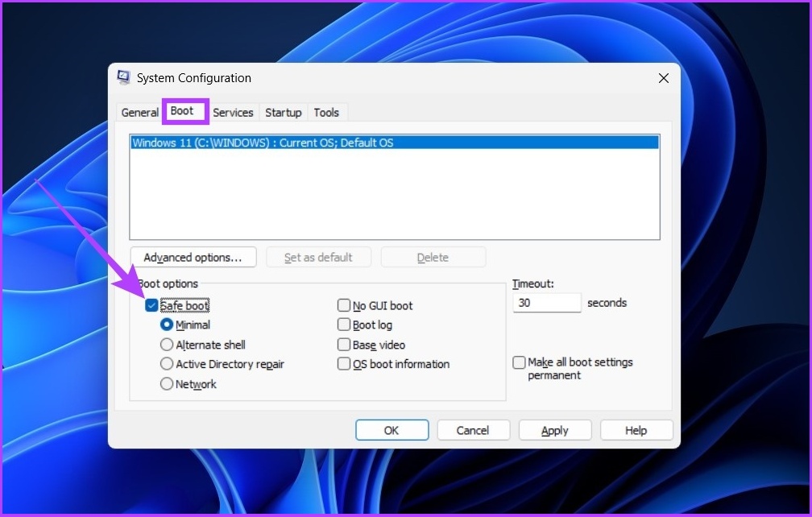The height and width of the screenshot is (517, 812).
Task: Edit the Timeout seconds field
Action: point(546,302)
